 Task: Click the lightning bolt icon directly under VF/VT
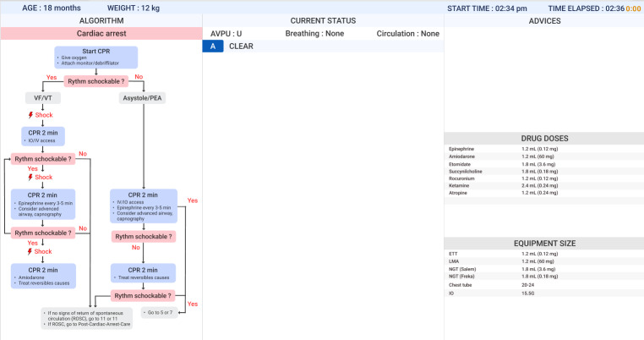30,115
